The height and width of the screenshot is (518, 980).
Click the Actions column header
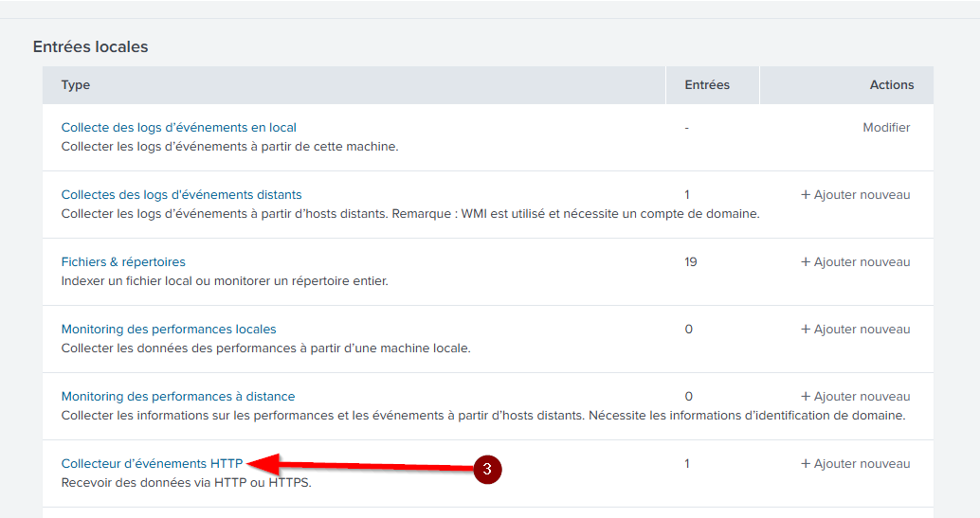pyautogui.click(x=891, y=84)
